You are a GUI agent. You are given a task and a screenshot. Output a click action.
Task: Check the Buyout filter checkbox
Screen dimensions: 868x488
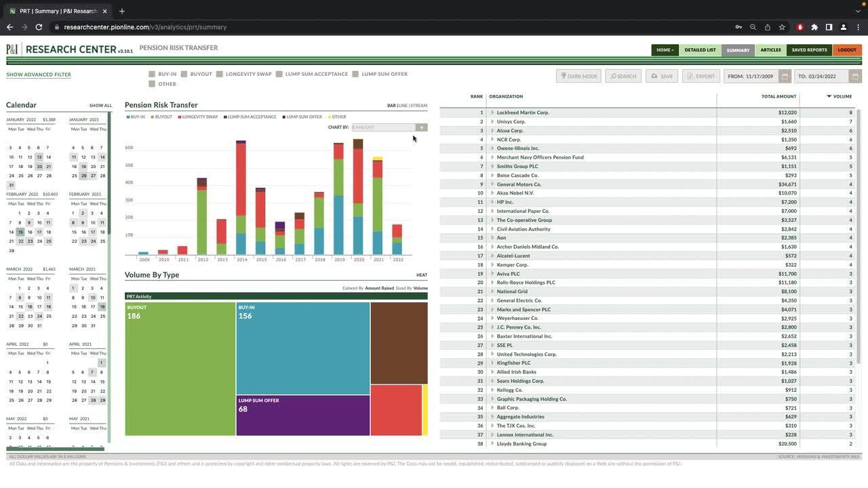tap(184, 74)
